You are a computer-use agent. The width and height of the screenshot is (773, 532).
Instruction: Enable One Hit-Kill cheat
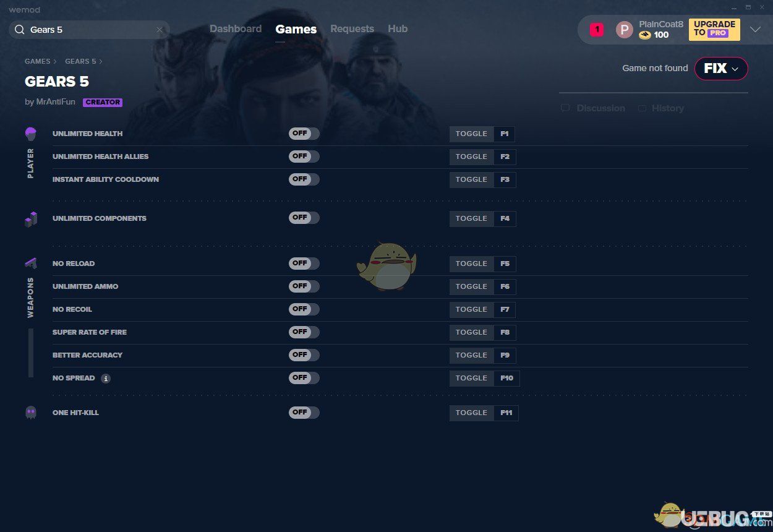304,413
